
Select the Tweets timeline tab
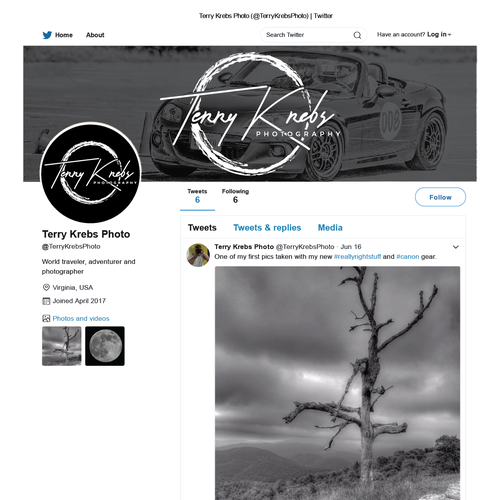pyautogui.click(x=202, y=228)
